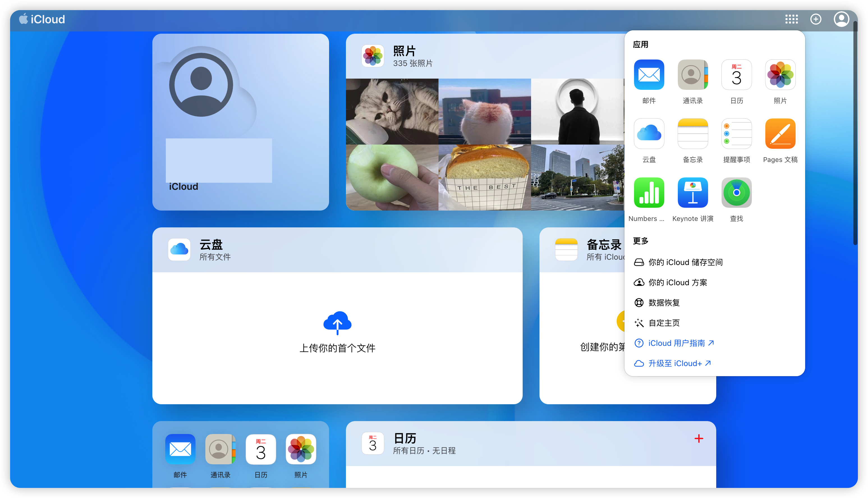Click Upgrade to iCloud+ link

(x=675, y=363)
